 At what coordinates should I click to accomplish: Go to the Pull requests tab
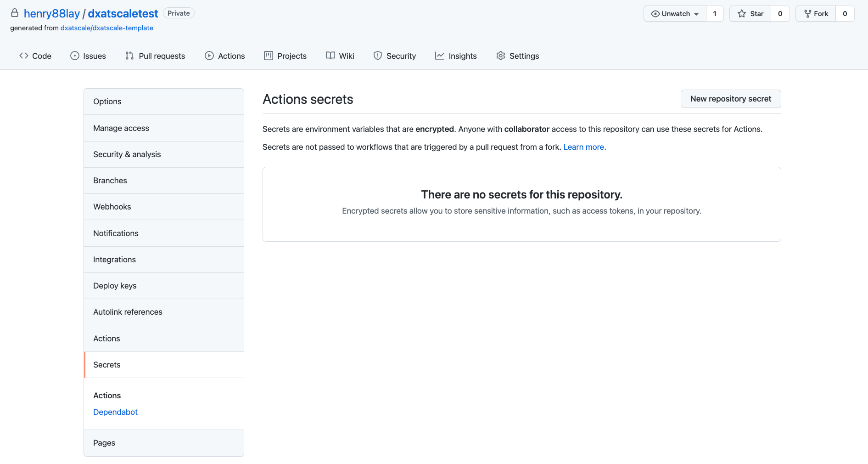pos(155,56)
